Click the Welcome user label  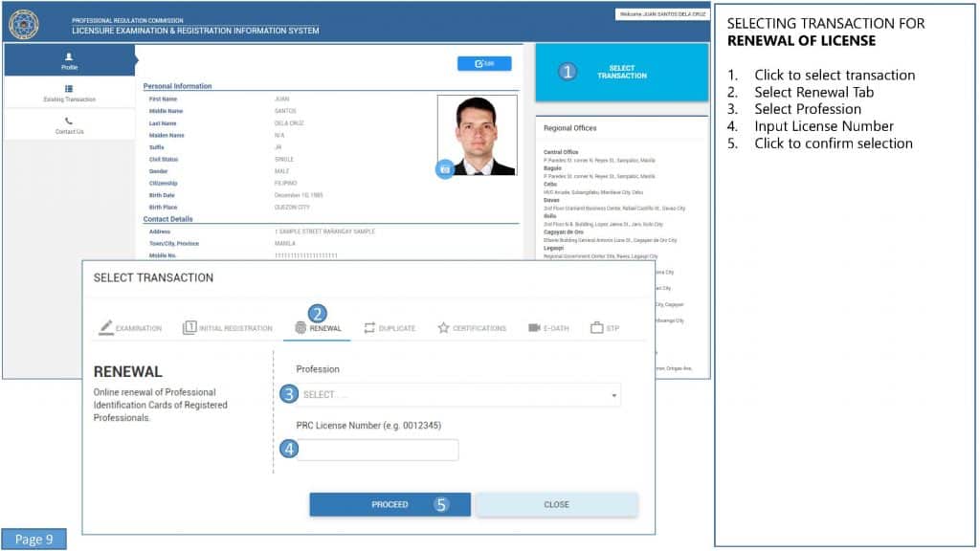pyautogui.click(x=661, y=14)
